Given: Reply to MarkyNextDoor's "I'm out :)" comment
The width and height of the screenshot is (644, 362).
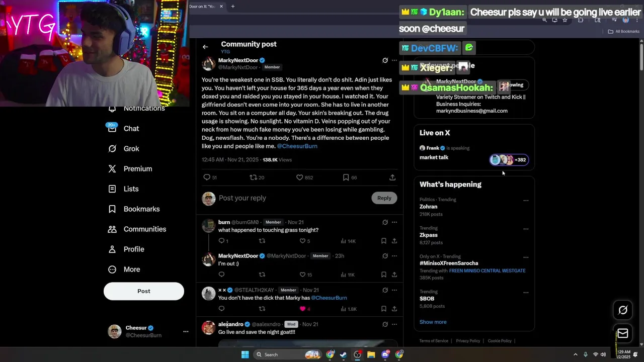Looking at the screenshot, I should click(221, 275).
